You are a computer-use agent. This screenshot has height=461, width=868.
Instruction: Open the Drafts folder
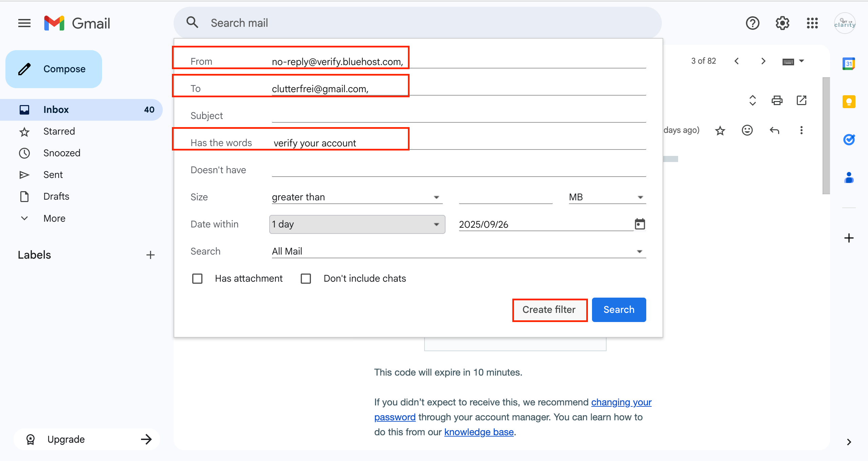pyautogui.click(x=56, y=196)
